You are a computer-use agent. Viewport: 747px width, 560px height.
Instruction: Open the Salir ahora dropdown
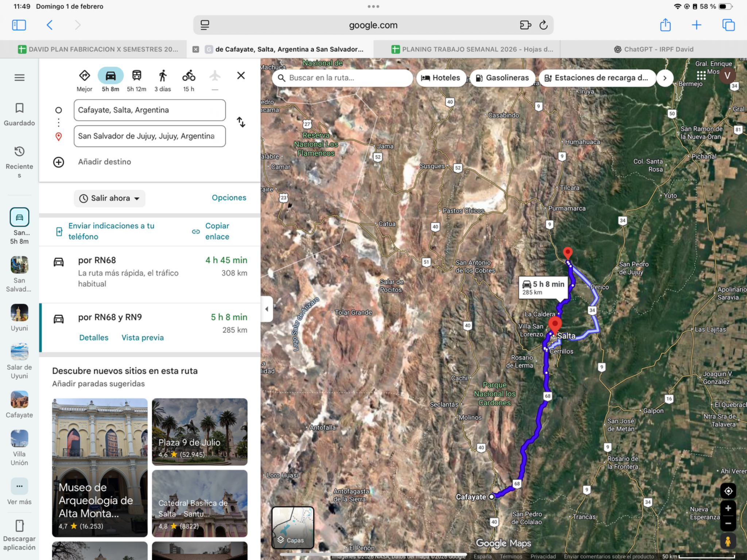(x=109, y=198)
